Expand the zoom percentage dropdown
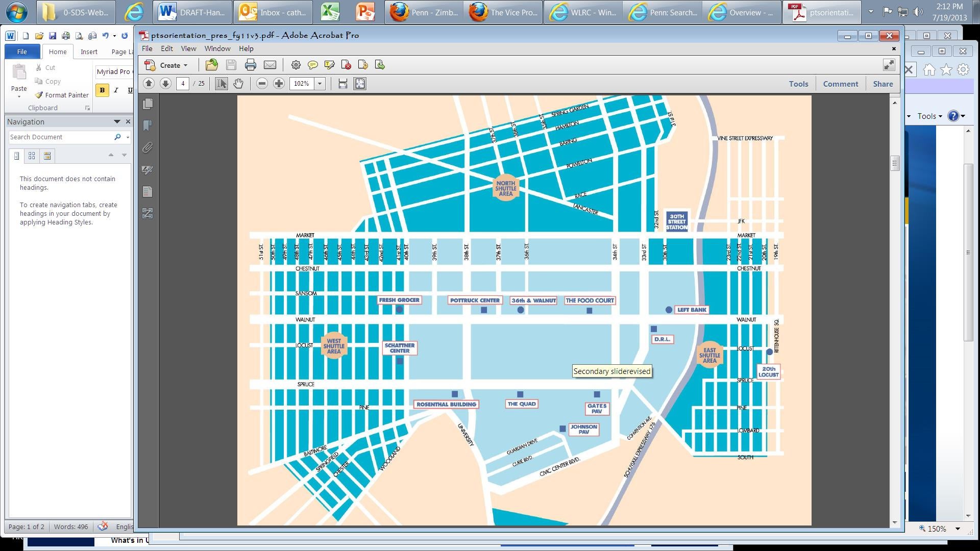 (320, 84)
